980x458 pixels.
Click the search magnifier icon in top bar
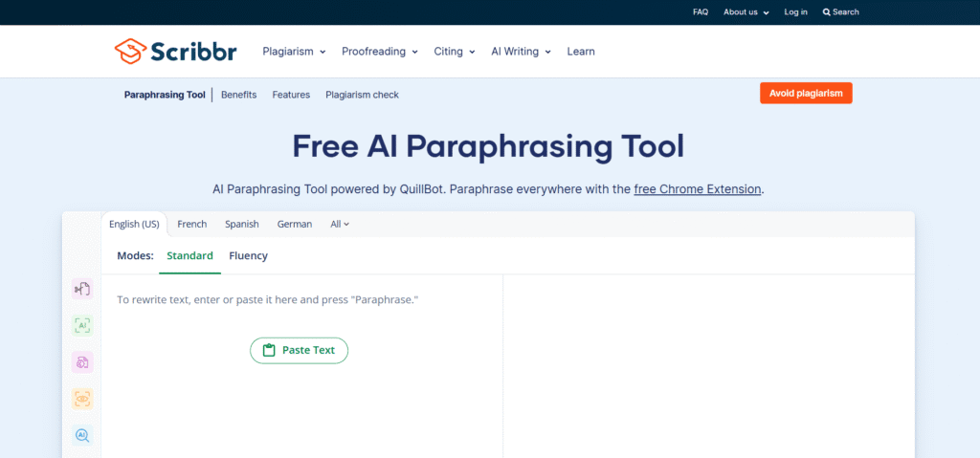coord(827,12)
